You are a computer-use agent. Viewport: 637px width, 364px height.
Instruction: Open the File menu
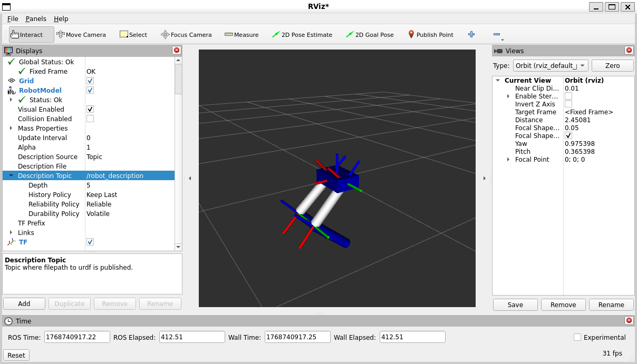(13, 18)
